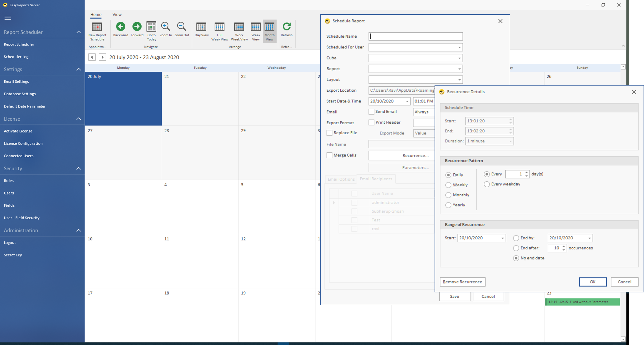Click the Forward navigation icon
The image size is (644, 345).
137,27
